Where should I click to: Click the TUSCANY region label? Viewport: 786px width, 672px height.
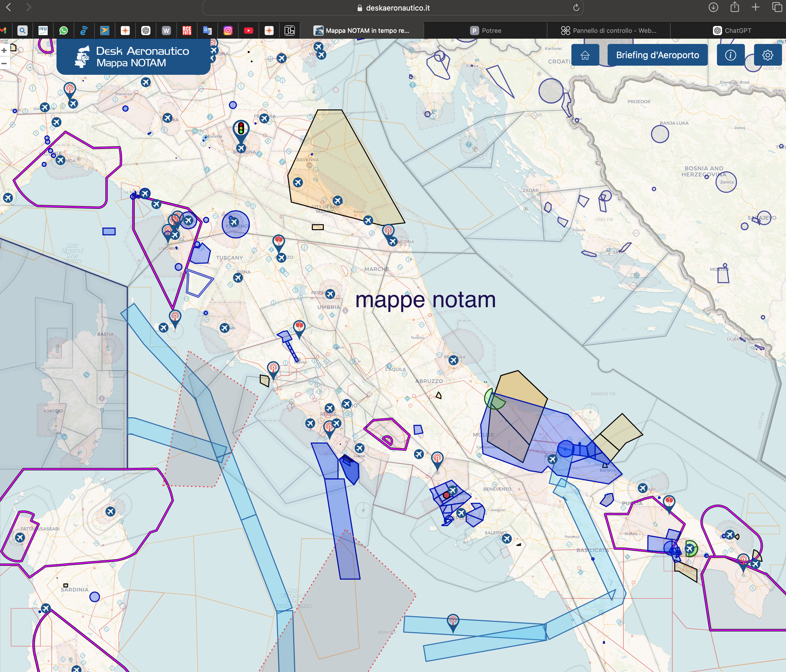click(x=229, y=258)
